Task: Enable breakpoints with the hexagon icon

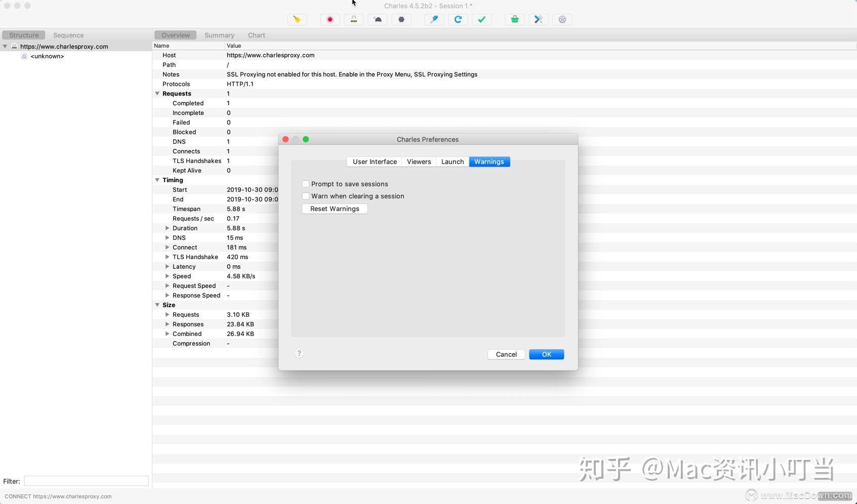Action: (x=401, y=19)
